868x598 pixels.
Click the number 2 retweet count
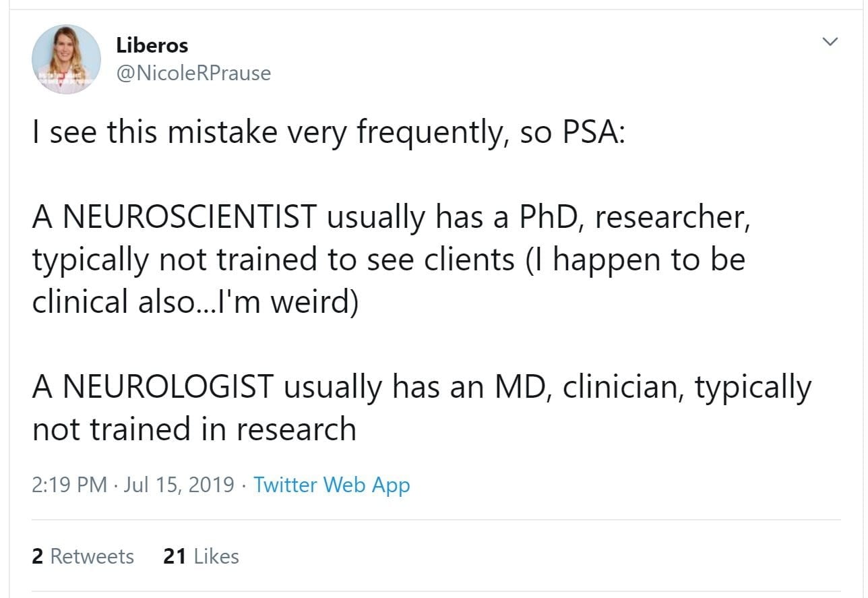click(x=38, y=556)
